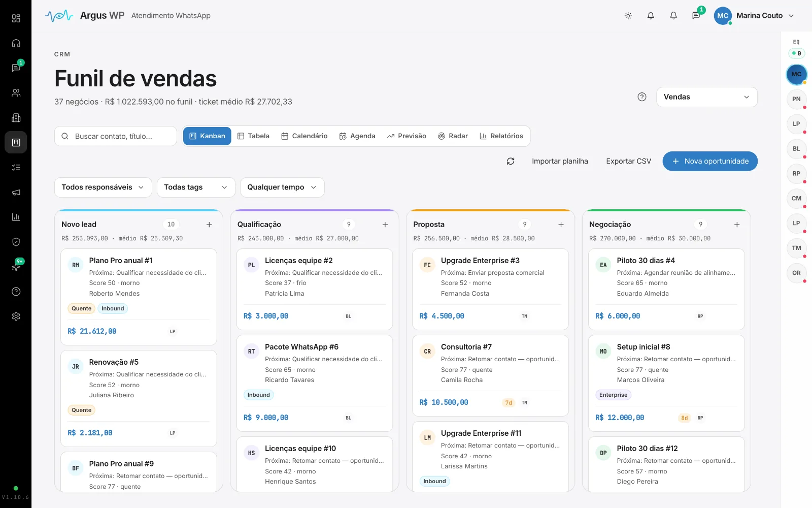Open the shield security icon in sidebar
This screenshot has width=812, height=508.
point(16,242)
